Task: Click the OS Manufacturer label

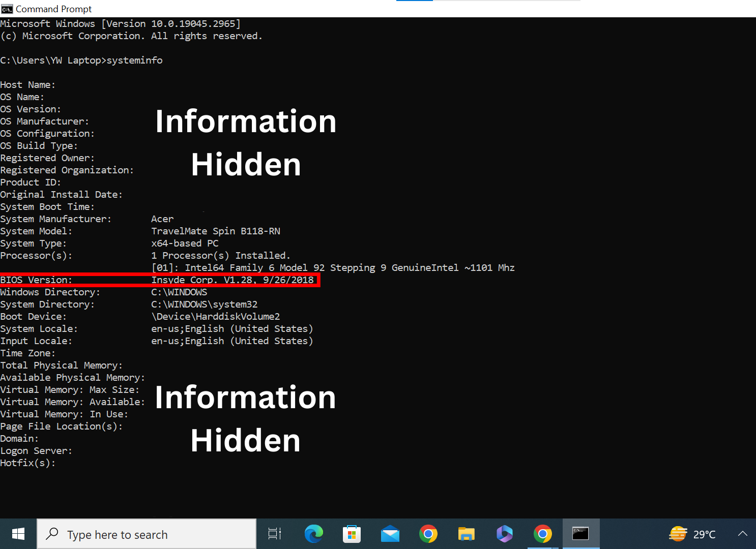Action: pos(44,121)
